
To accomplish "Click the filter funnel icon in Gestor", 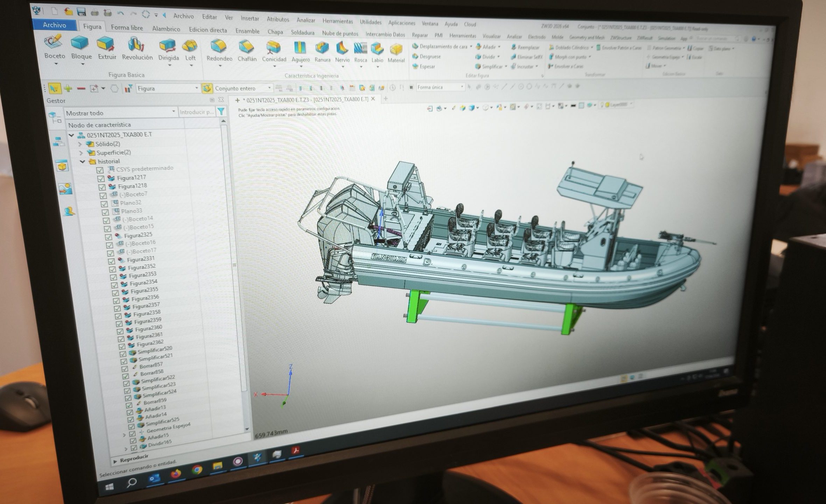I will coord(221,112).
